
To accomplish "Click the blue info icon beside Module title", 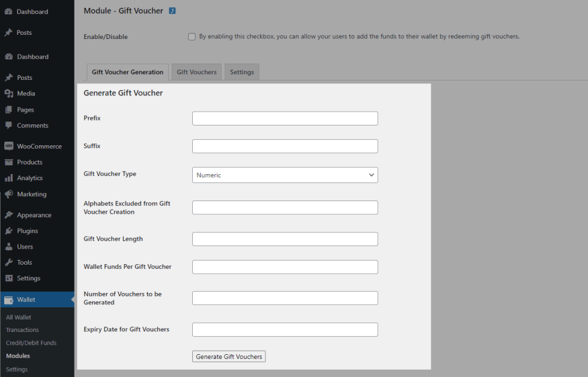I will pyautogui.click(x=172, y=11).
